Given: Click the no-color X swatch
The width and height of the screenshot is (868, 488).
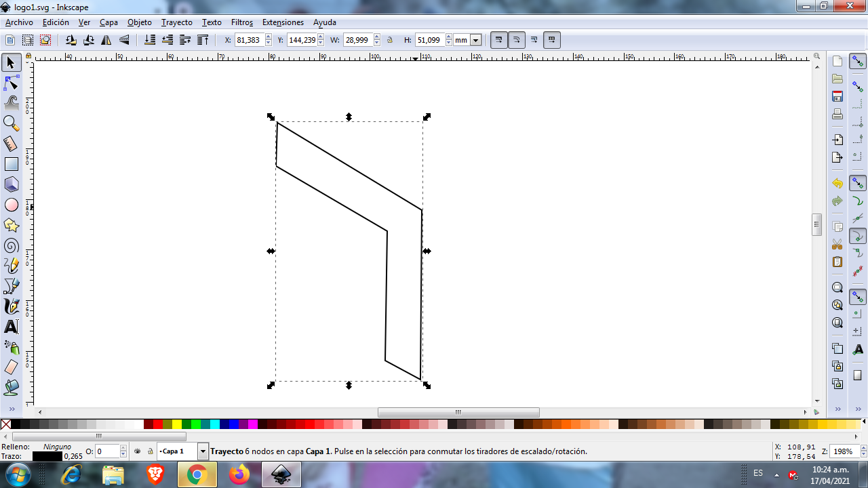Looking at the screenshot, I should [5, 424].
